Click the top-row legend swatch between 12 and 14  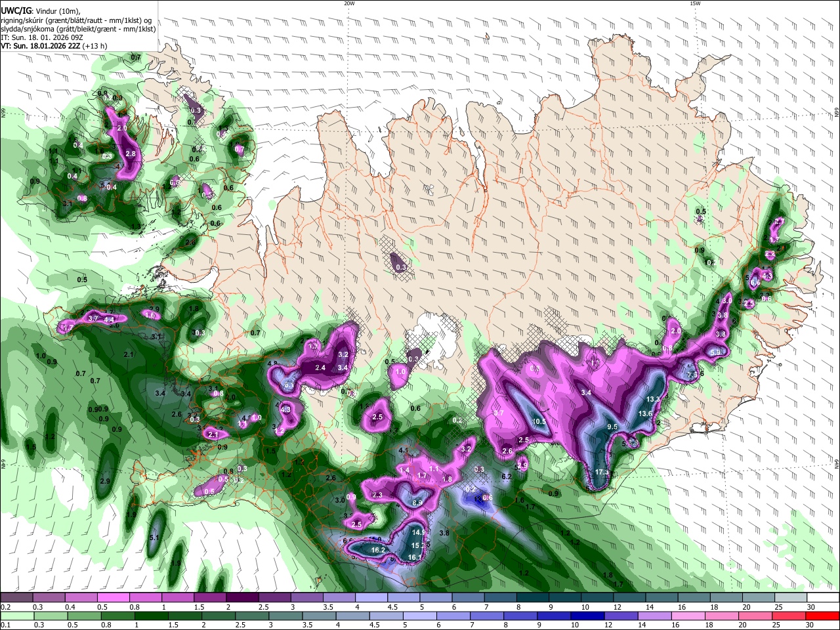click(x=630, y=598)
